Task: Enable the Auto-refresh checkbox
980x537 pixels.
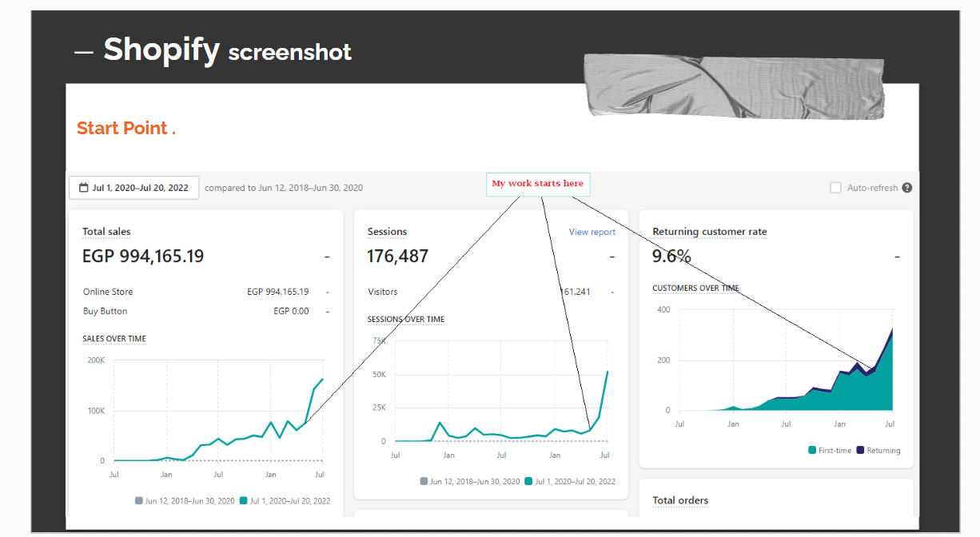Action: (835, 188)
